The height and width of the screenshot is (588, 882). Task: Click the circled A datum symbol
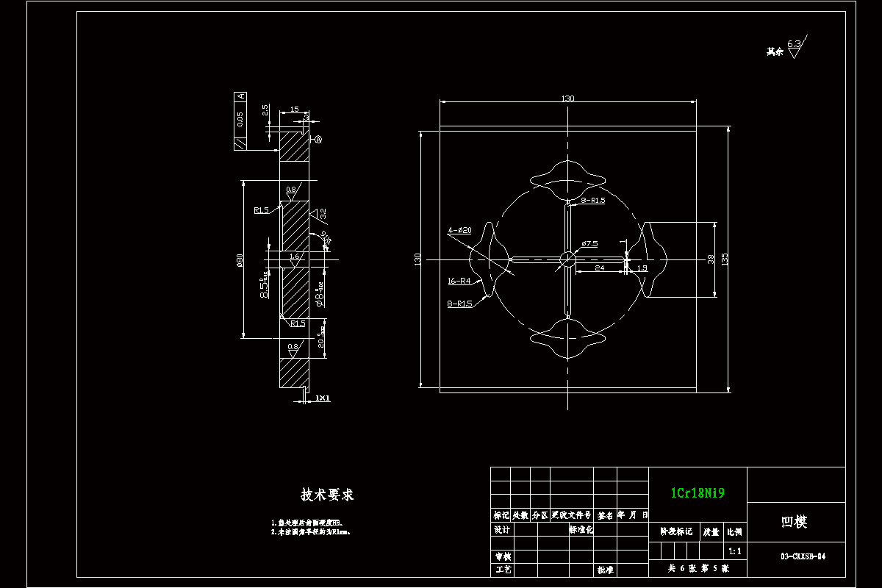click(318, 139)
